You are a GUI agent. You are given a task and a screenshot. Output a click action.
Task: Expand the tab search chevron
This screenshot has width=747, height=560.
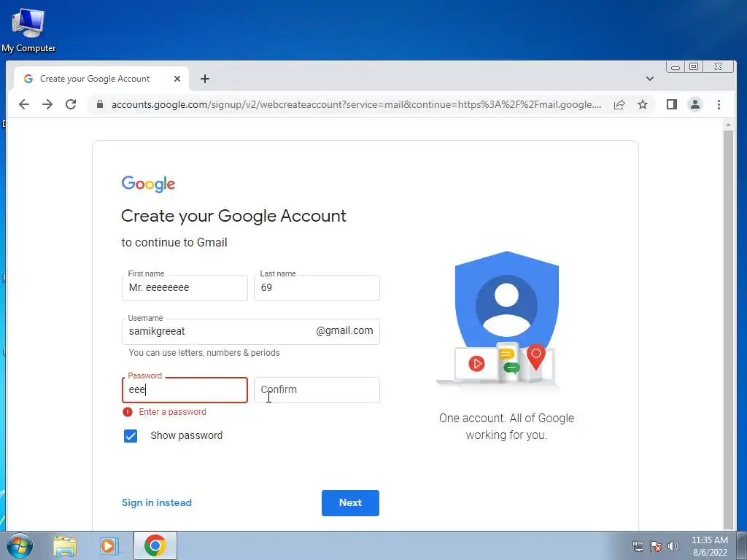pyautogui.click(x=649, y=79)
